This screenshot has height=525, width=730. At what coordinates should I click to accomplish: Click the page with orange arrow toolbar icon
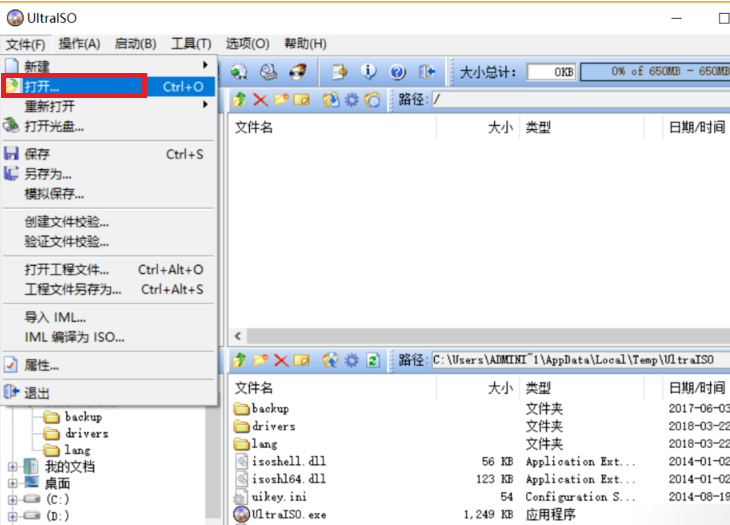[339, 72]
